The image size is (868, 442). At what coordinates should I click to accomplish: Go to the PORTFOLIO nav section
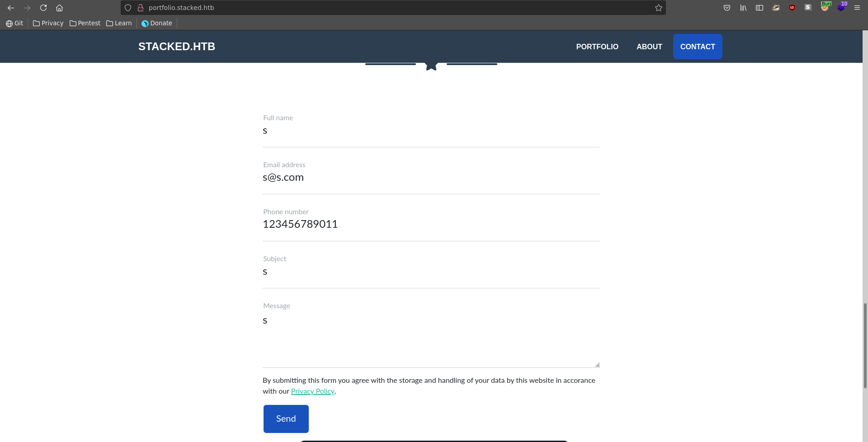tap(597, 47)
